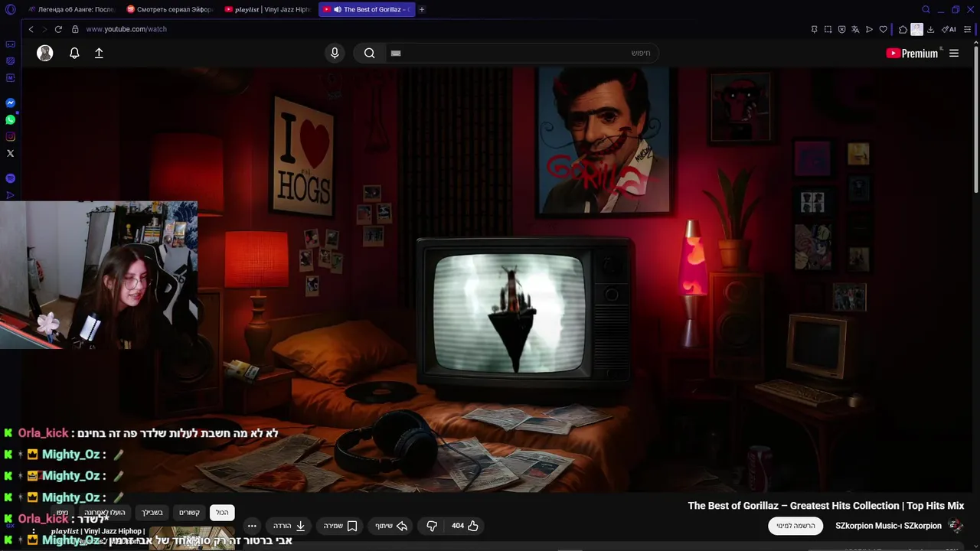The image size is (980, 551).
Task: Click the video title The Best of Gorillaz
Action: click(x=826, y=506)
